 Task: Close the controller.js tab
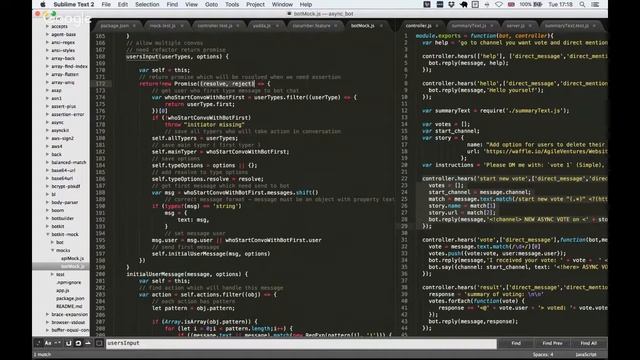[x=437, y=26]
